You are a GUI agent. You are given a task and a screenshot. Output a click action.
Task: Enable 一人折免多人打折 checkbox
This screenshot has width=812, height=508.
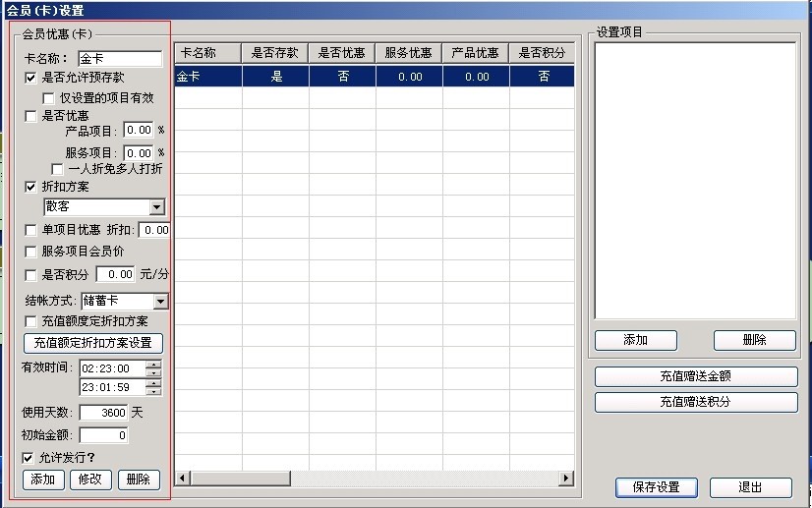click(x=57, y=169)
